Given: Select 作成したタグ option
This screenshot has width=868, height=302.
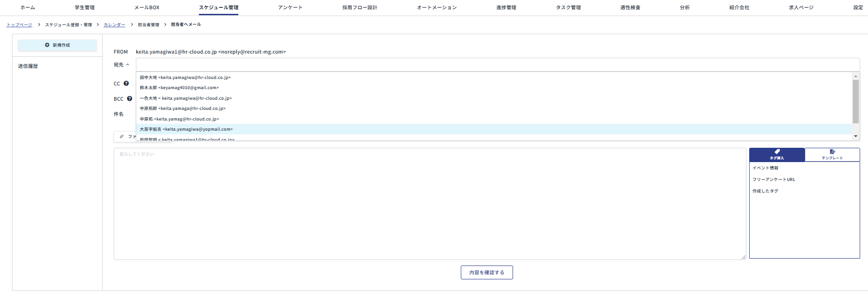Looking at the screenshot, I should pos(765,191).
